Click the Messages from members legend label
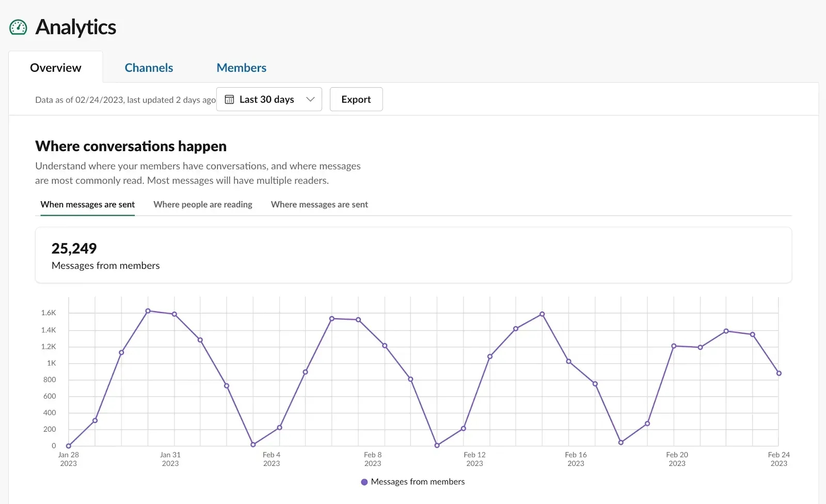The width and height of the screenshot is (826, 504). point(418,481)
